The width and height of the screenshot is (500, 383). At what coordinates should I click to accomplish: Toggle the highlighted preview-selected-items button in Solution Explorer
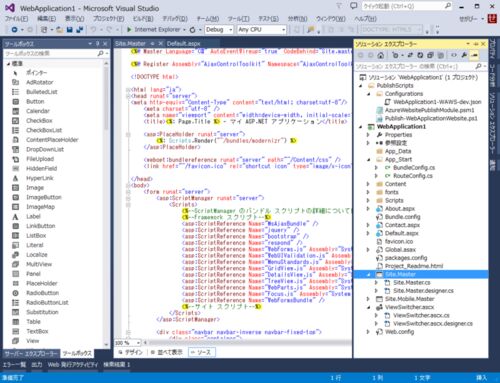(x=475, y=55)
